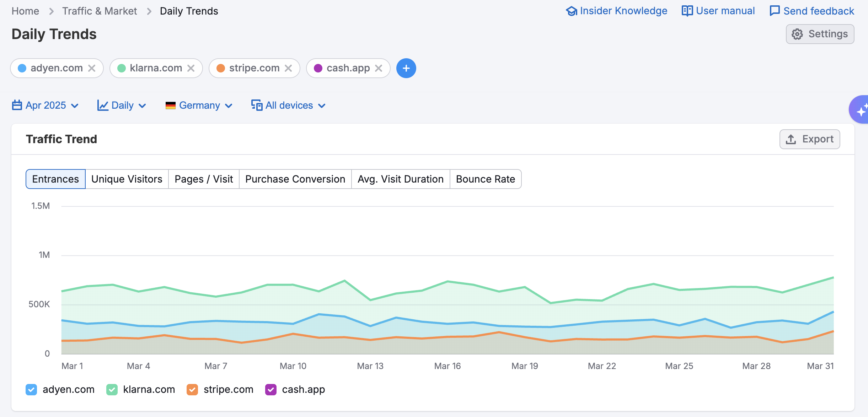The height and width of the screenshot is (417, 868).
Task: Click the User manual book icon
Action: [687, 11]
